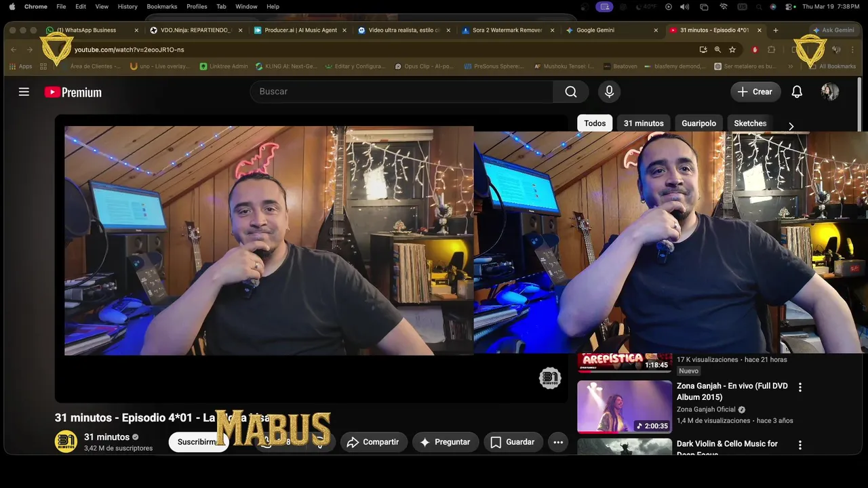The image size is (868, 488).
Task: Open the Profiles menu in menu bar
Action: tap(197, 6)
